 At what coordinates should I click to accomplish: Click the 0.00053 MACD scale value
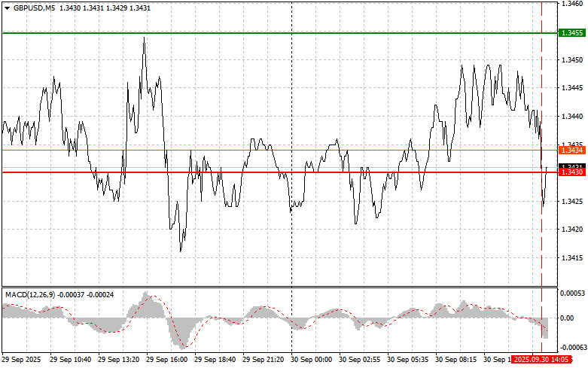coord(573,293)
